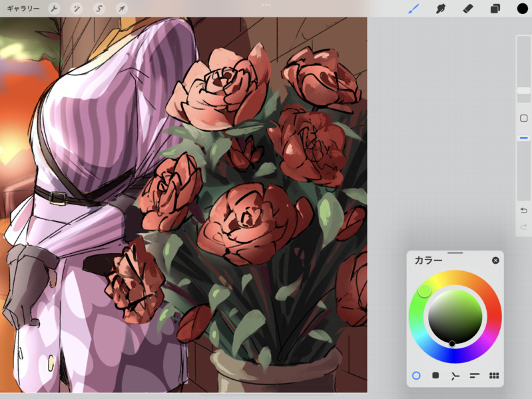The width and height of the screenshot is (532, 399).
Task: Open the ギャラリー gallery view
Action: [23, 9]
